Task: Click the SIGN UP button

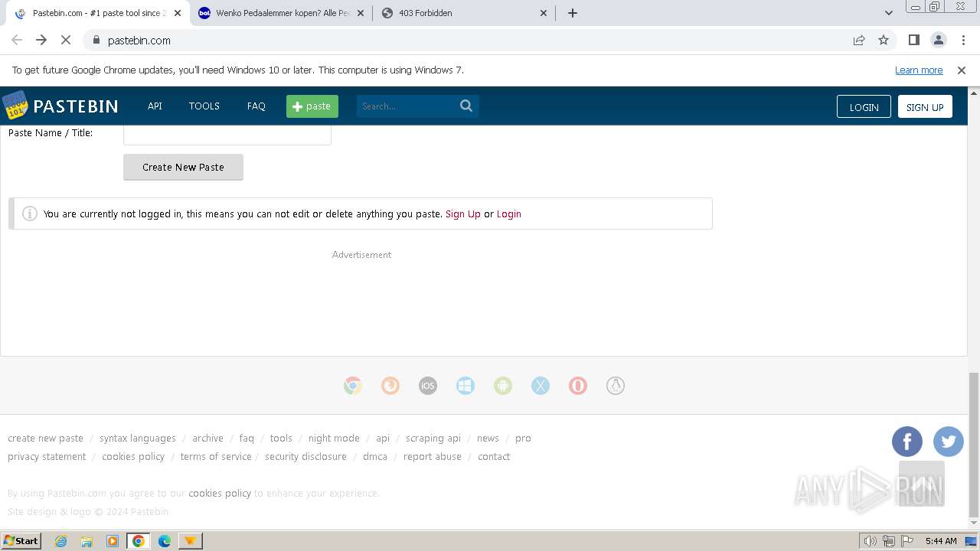Action: point(925,106)
